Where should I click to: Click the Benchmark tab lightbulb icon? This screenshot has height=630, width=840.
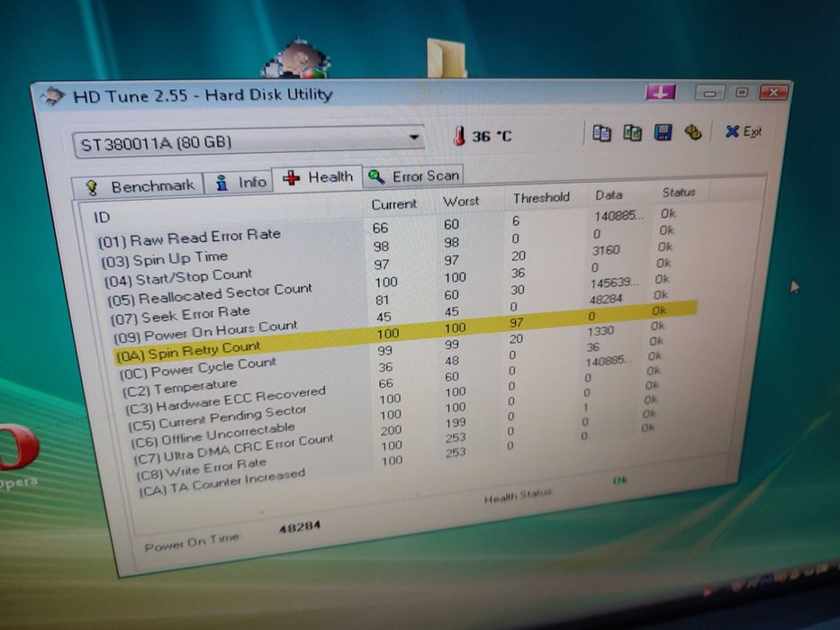pyautogui.click(x=92, y=188)
